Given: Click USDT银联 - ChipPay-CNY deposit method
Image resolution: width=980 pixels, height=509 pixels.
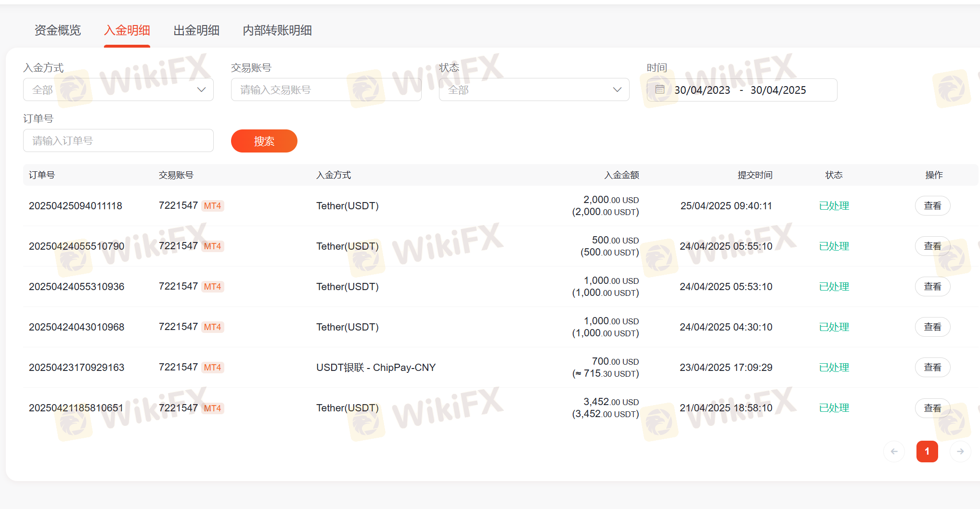Looking at the screenshot, I should click(376, 368).
